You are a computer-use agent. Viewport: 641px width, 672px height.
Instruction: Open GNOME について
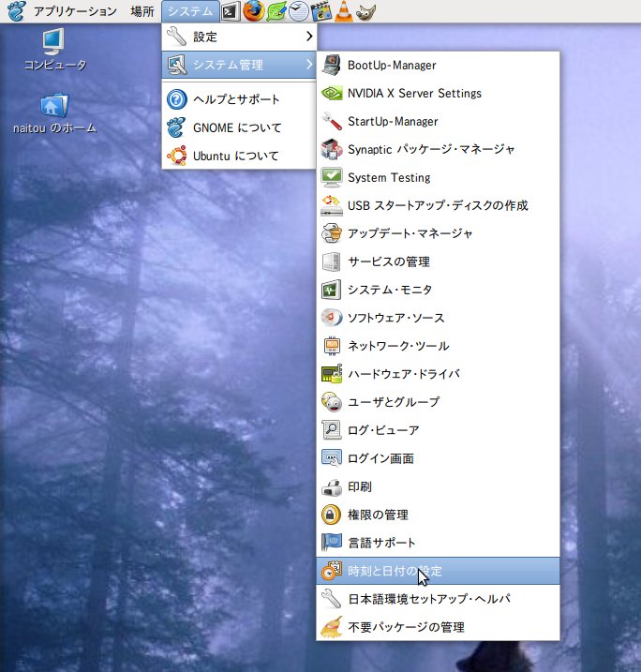pyautogui.click(x=239, y=127)
